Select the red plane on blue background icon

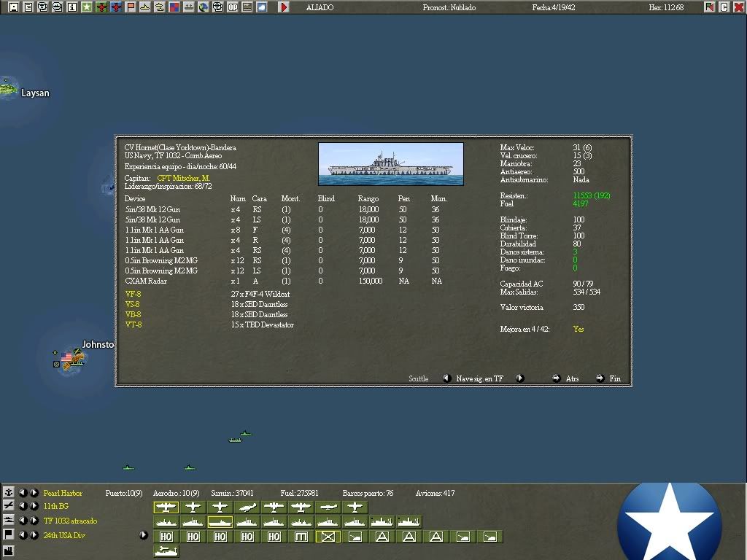tap(116, 7)
